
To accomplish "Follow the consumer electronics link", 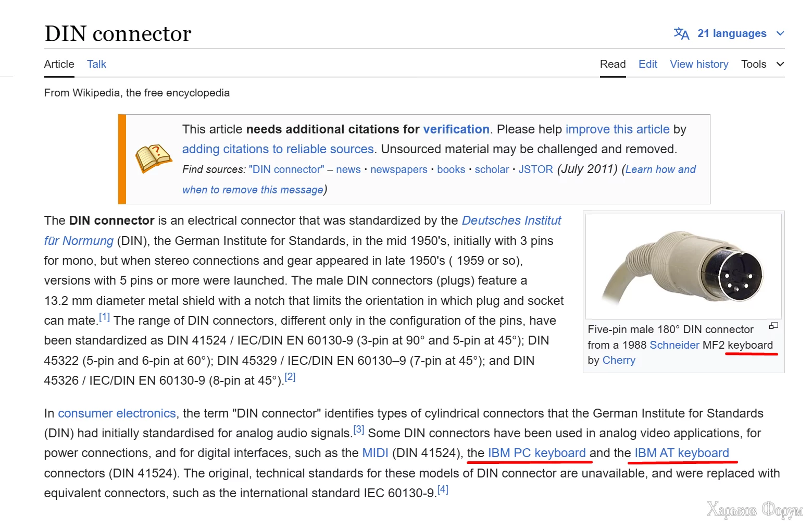I will [x=117, y=413].
